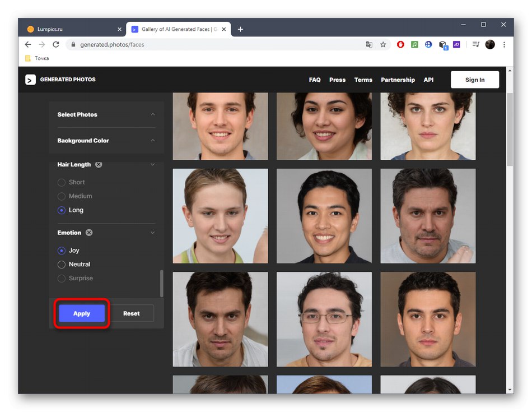Screen dimensions: 532x412
Task: Open the man on brown background photo
Action: tap(428, 320)
